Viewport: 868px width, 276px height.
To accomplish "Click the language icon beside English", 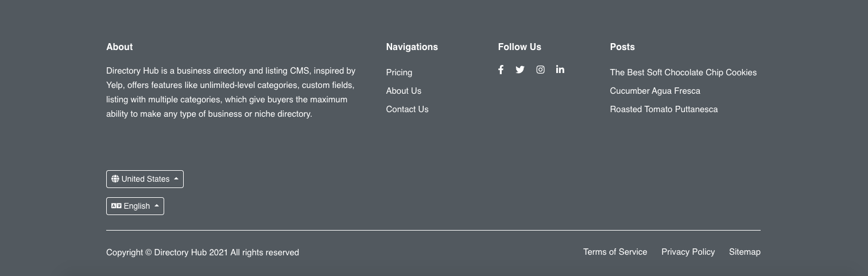I will (116, 206).
